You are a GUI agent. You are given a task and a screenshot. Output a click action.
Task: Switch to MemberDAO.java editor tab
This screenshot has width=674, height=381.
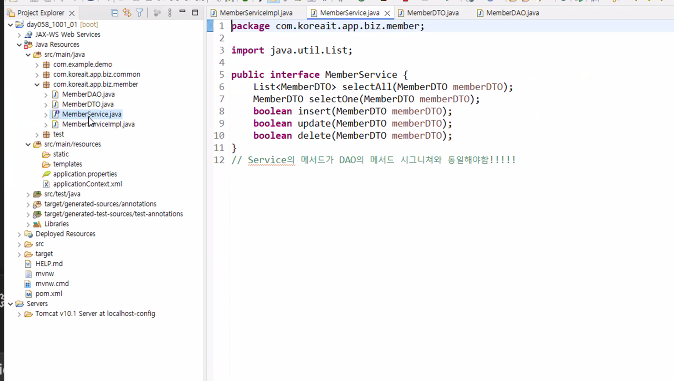[512, 13]
